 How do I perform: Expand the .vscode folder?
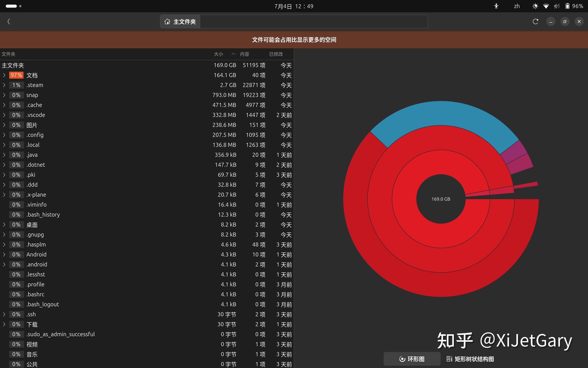point(4,115)
